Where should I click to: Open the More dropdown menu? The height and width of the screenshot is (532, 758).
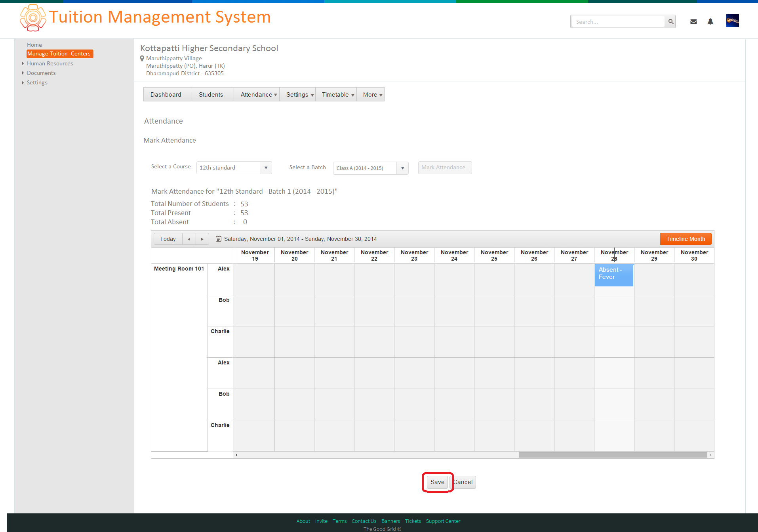371,95
